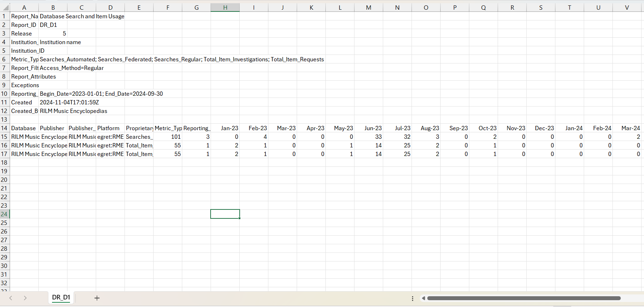
Task: Click 'Total_Item' cell in row 16
Action: click(x=139, y=145)
